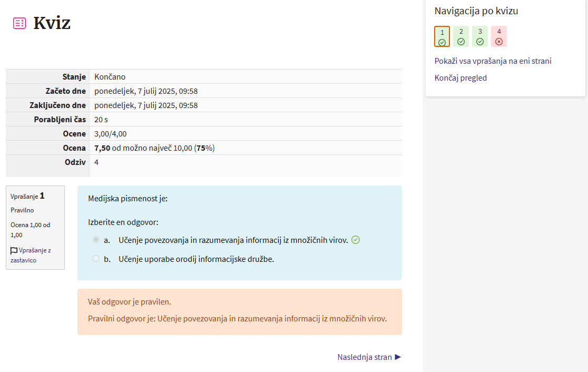The width and height of the screenshot is (588, 372).
Task: Click answer text 'Učenje uporabe orodij informacijske družbe'
Action: coord(196,259)
